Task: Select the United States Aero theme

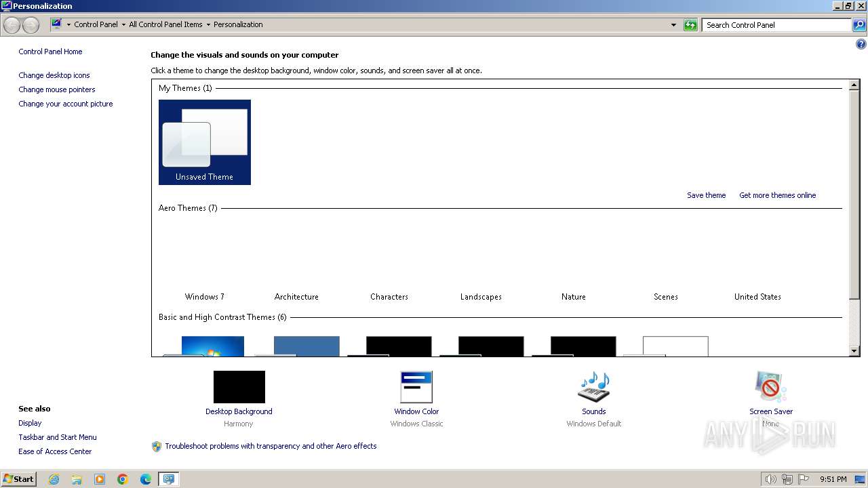Action: [757, 261]
